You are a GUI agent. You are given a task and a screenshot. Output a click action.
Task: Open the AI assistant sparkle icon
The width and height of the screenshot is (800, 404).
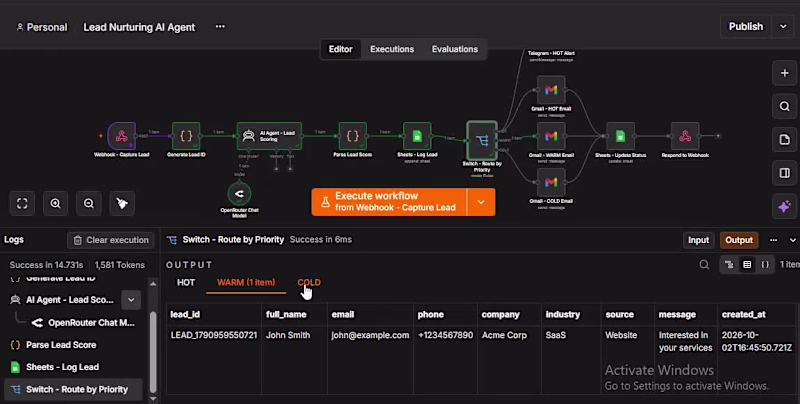(x=785, y=206)
